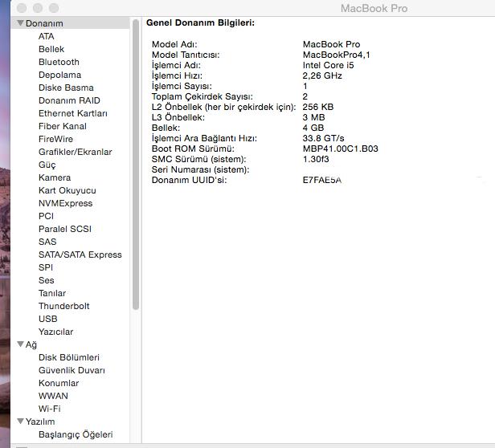Collapse the Yazılım section triangle
Image resolution: width=495 pixels, height=448 pixels.
click(20, 422)
